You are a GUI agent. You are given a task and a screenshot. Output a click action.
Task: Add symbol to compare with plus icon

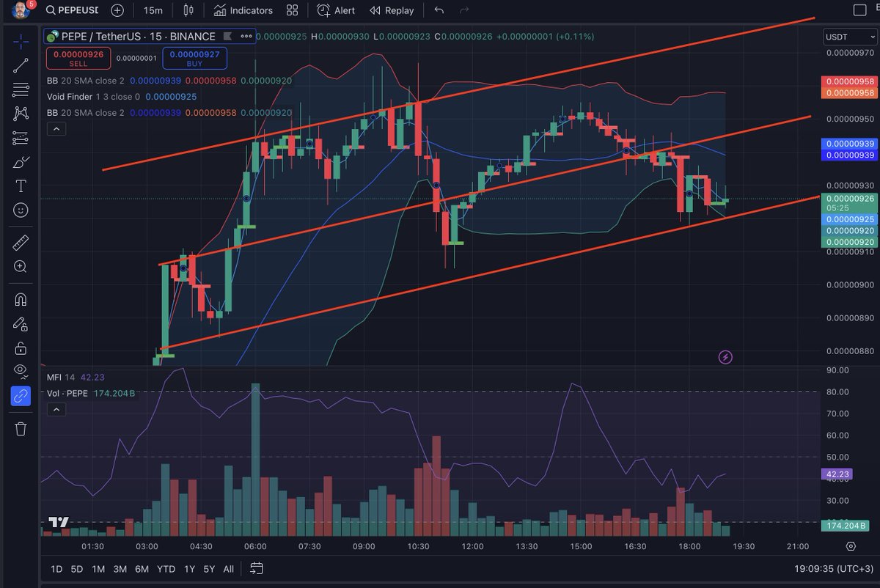tap(117, 10)
